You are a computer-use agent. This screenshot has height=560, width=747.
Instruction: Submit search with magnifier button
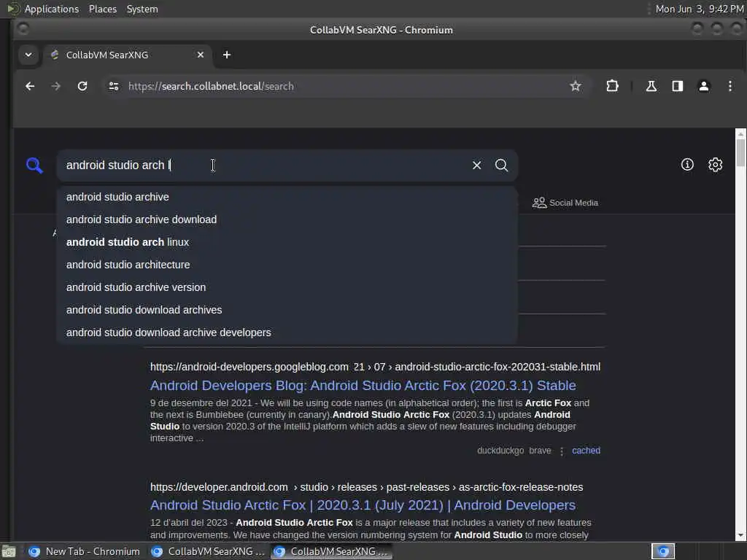click(501, 166)
